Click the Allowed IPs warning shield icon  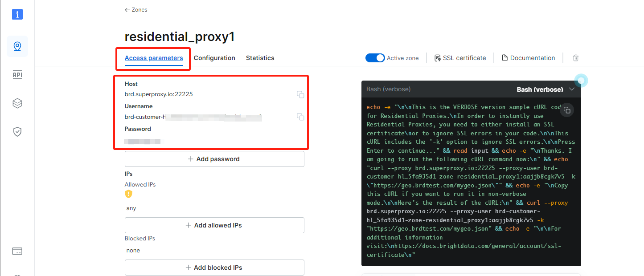click(x=128, y=194)
